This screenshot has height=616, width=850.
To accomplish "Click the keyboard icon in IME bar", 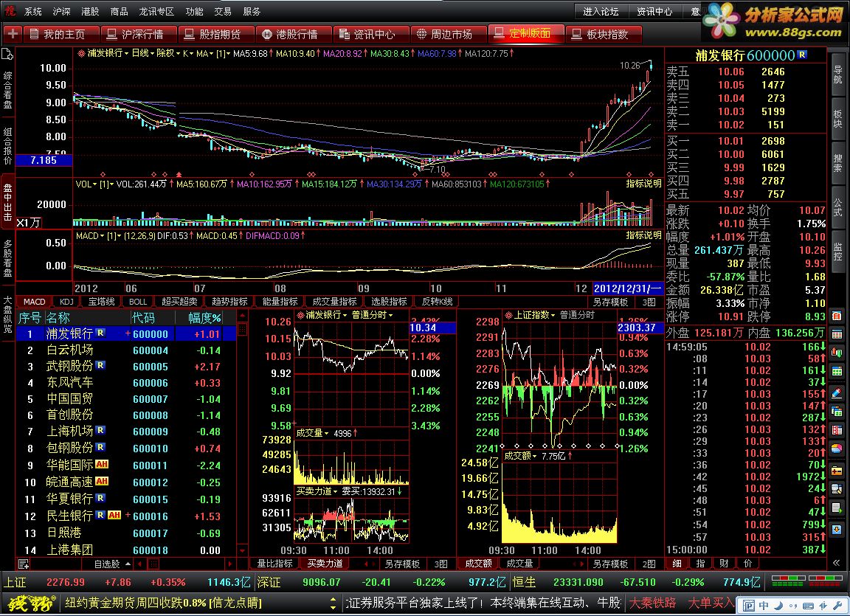I will tap(807, 605).
